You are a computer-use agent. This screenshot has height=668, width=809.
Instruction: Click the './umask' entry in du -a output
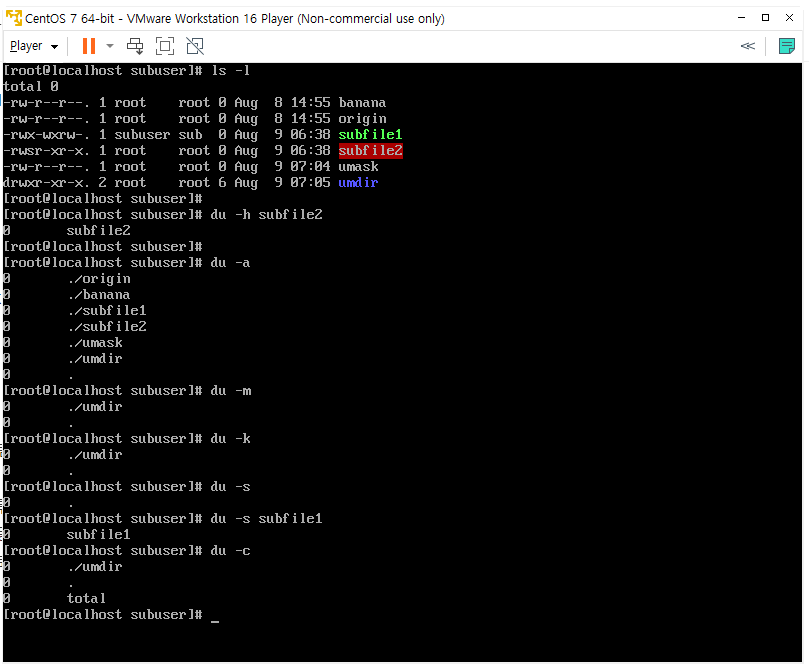pos(95,343)
